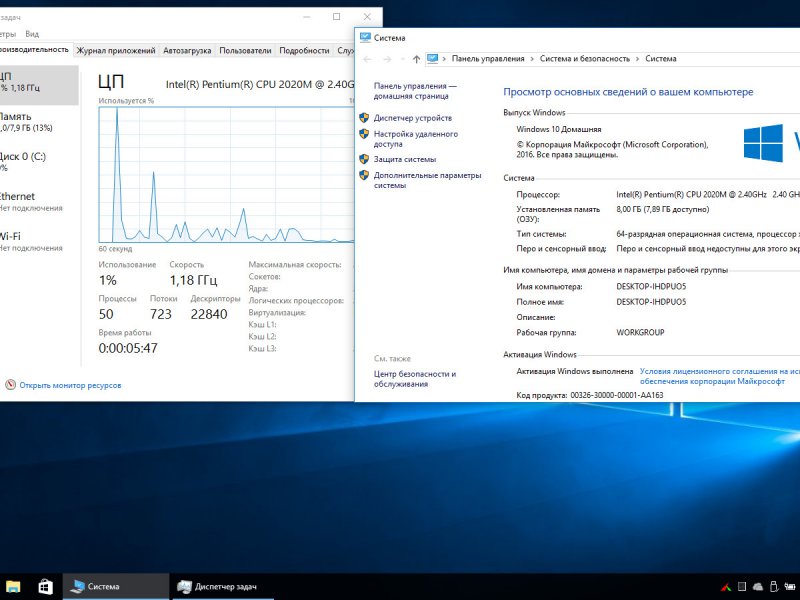Click the WORKGROUP value
This screenshot has height=600, width=800.
(x=640, y=332)
